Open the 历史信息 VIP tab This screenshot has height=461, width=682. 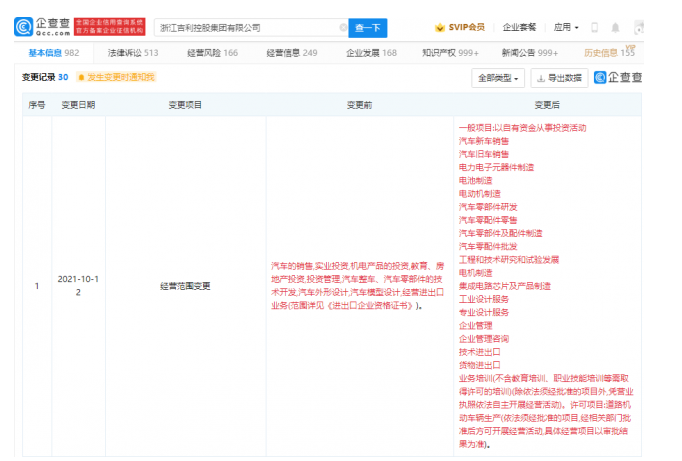(608, 52)
